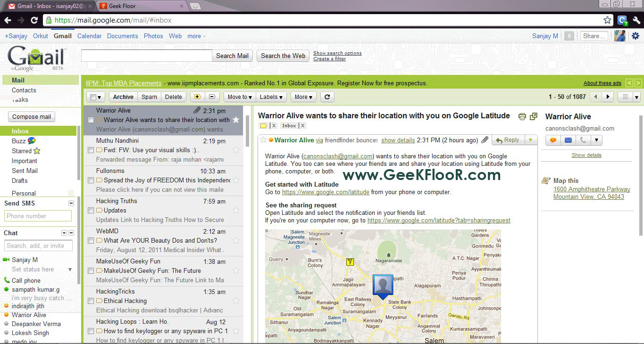Click the print conversation icon
644x344 pixels.
[522, 116]
